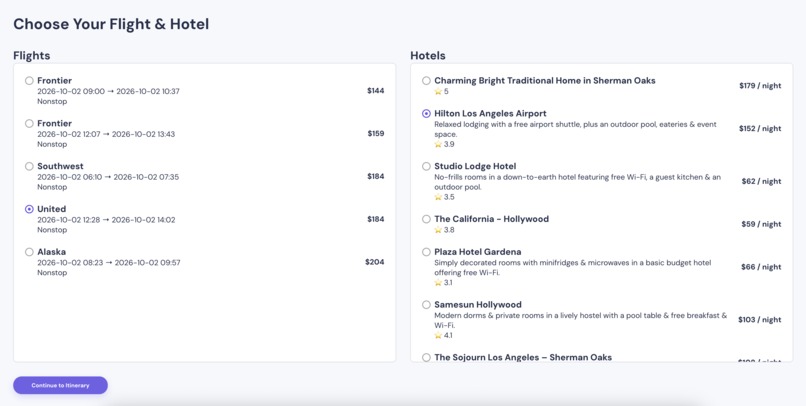The width and height of the screenshot is (806, 406).
Task: Click the $204 Alaska flight price
Action: pyautogui.click(x=375, y=262)
